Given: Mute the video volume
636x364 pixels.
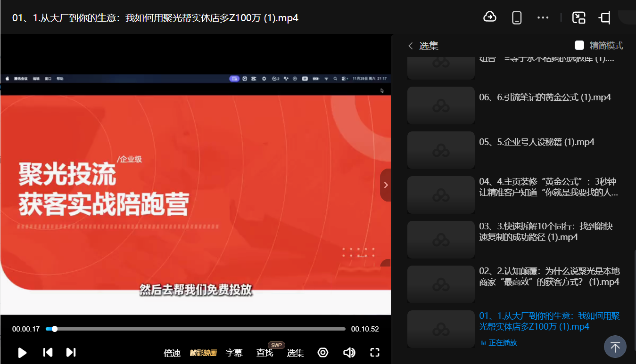Looking at the screenshot, I should pos(349,352).
